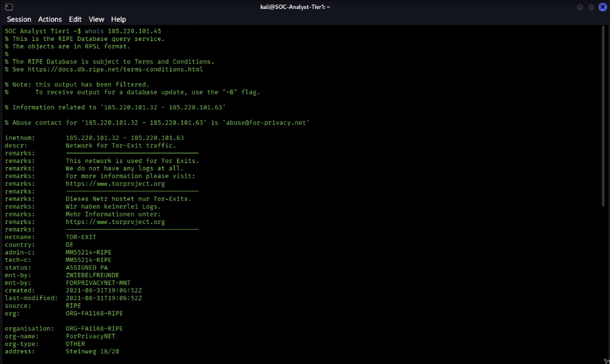Click the org value ORG-FA1168-RIPE
610x364 pixels.
(94, 314)
